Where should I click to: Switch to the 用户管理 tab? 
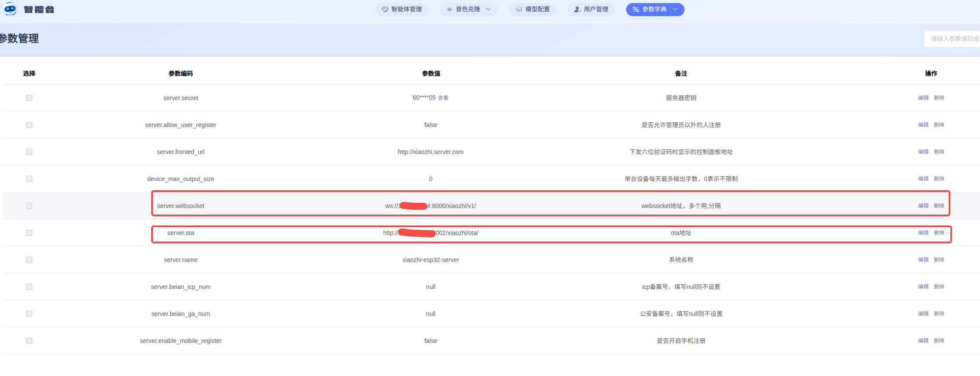pyautogui.click(x=595, y=9)
